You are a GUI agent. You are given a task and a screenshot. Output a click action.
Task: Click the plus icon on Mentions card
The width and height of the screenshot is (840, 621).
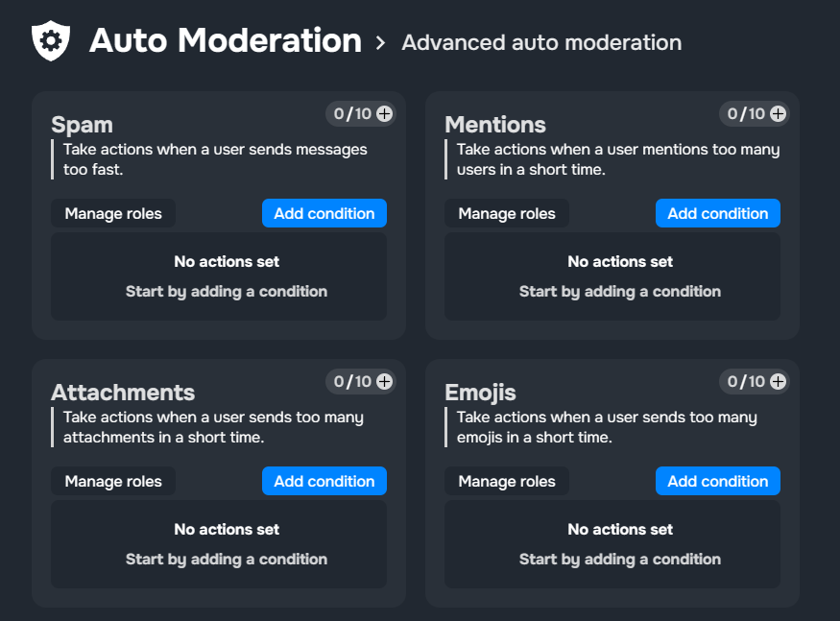[x=778, y=114]
